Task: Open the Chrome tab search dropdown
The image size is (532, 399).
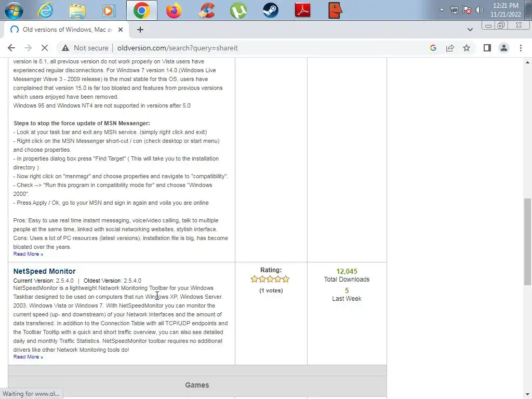Action: pyautogui.click(x=470, y=30)
